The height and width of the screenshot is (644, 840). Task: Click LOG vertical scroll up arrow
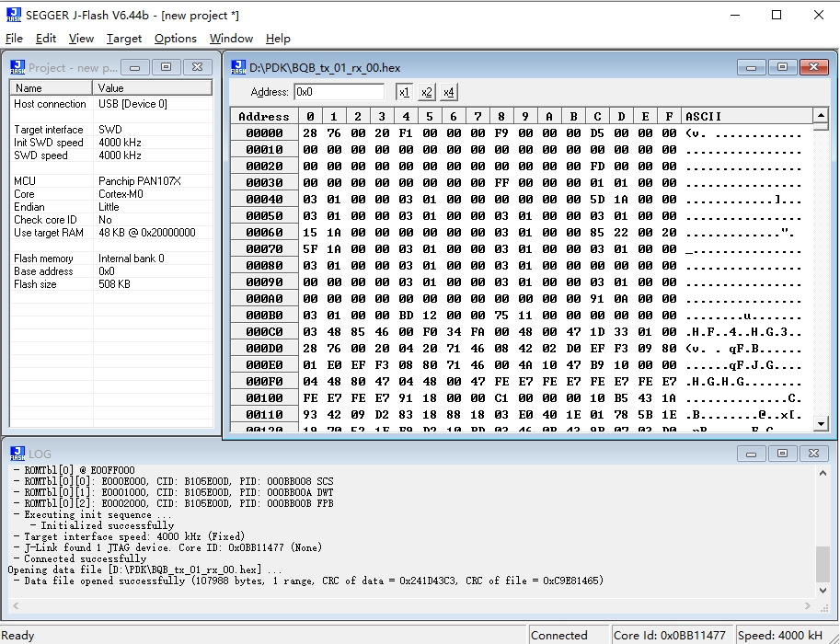[823, 473]
